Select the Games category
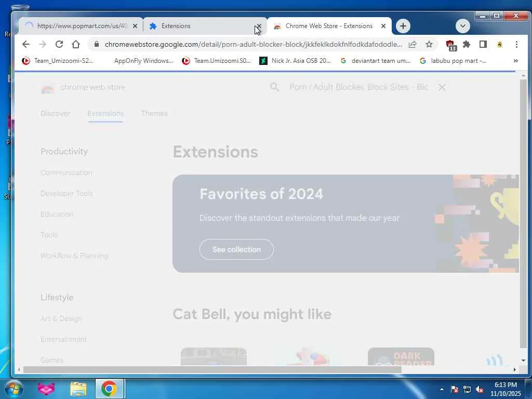Viewport: 532px width, 399px height. (52, 360)
